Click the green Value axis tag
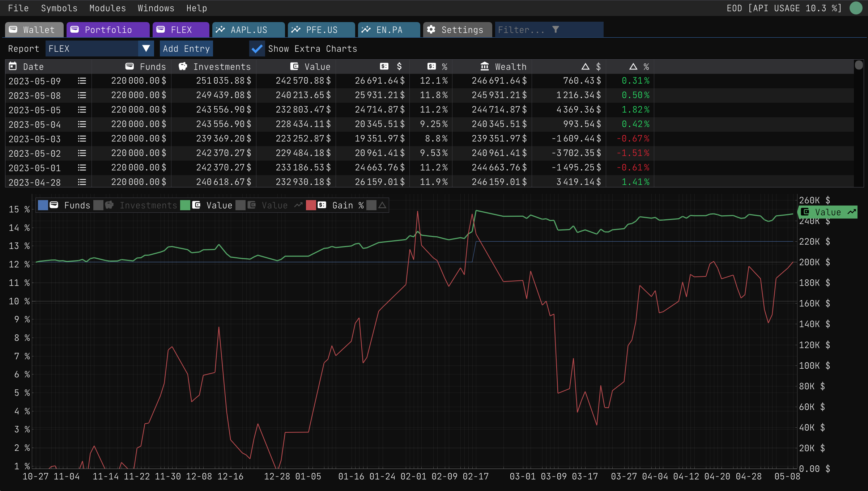Viewport: 868px width, 491px height. (828, 212)
